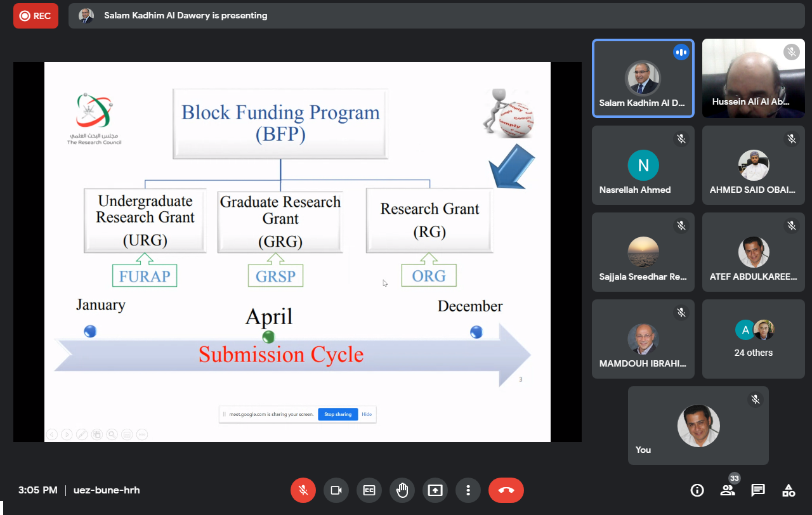812x515 pixels.
Task: Open slideshow more options ellipsis button
Action: coord(141,434)
